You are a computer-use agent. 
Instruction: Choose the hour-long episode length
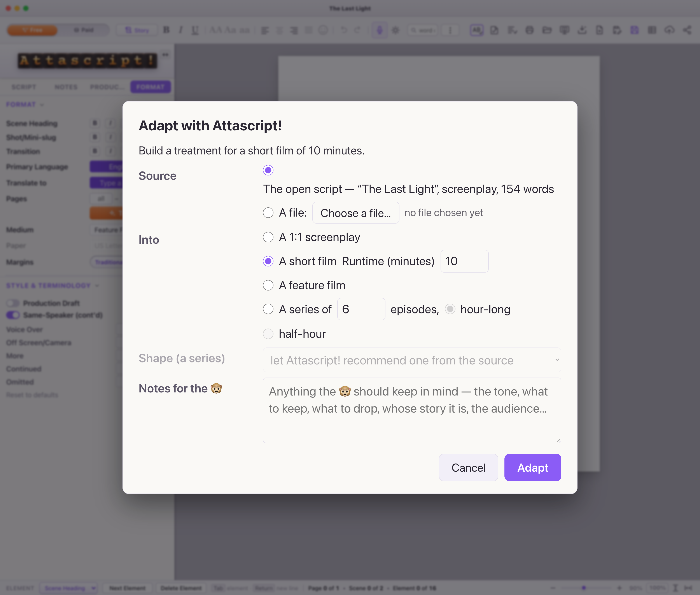[450, 309]
